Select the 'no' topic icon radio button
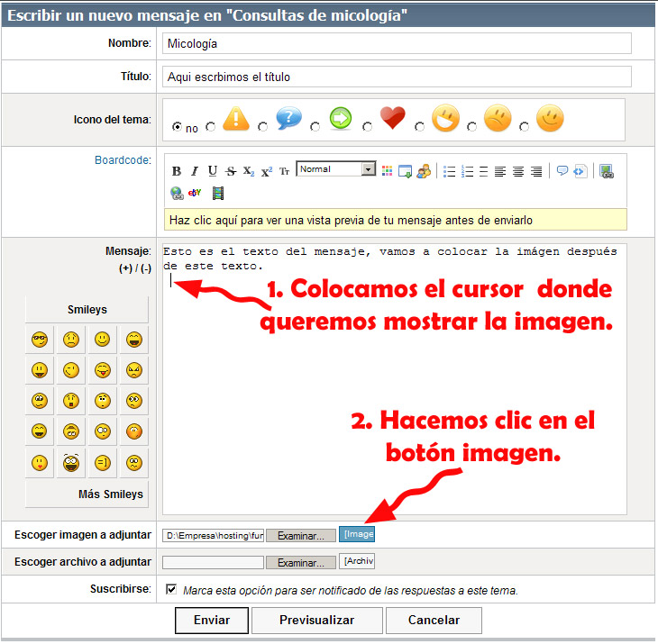The width and height of the screenshot is (658, 644). click(177, 127)
